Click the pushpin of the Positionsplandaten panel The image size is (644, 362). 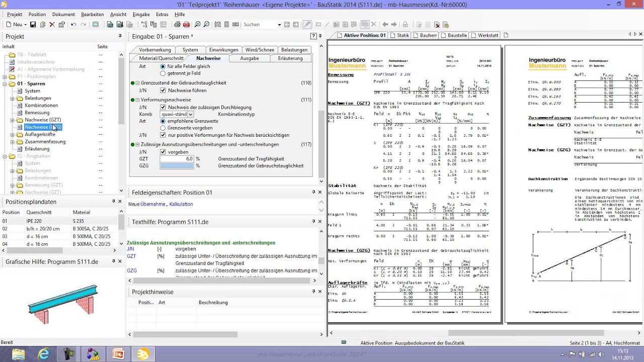click(x=114, y=202)
